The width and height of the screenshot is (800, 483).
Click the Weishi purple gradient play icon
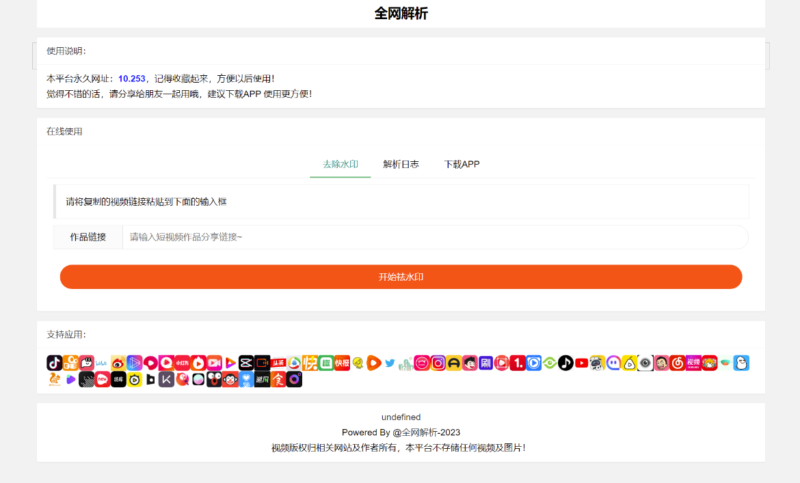point(134,363)
